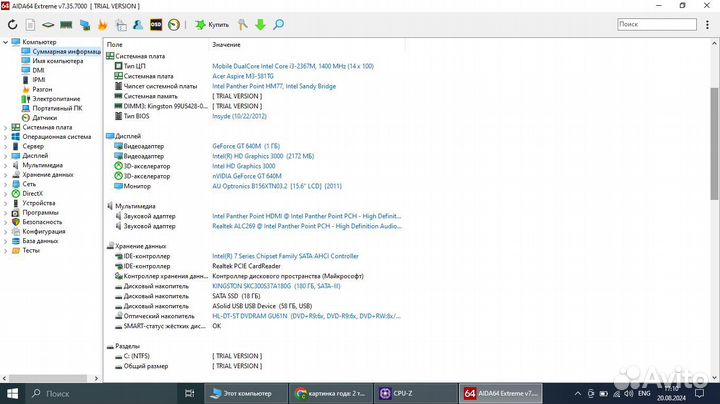Select Суммарная информация in the tree
Viewport: 720px width, 404px height.
(x=66, y=51)
